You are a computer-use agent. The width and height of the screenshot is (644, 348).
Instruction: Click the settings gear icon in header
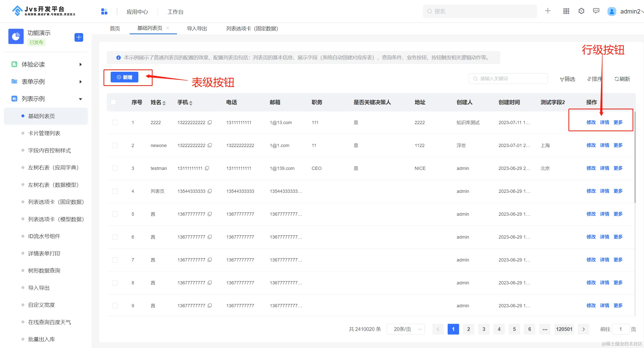click(581, 11)
